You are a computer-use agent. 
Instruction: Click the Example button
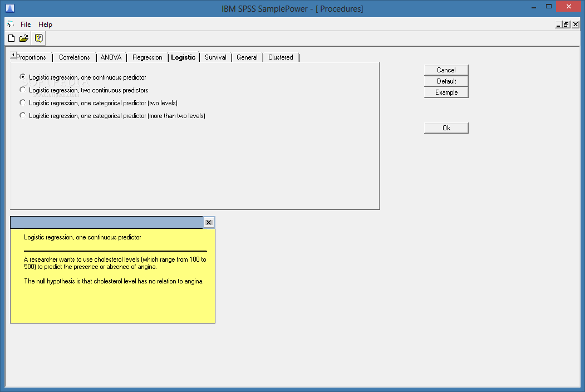pyautogui.click(x=446, y=92)
